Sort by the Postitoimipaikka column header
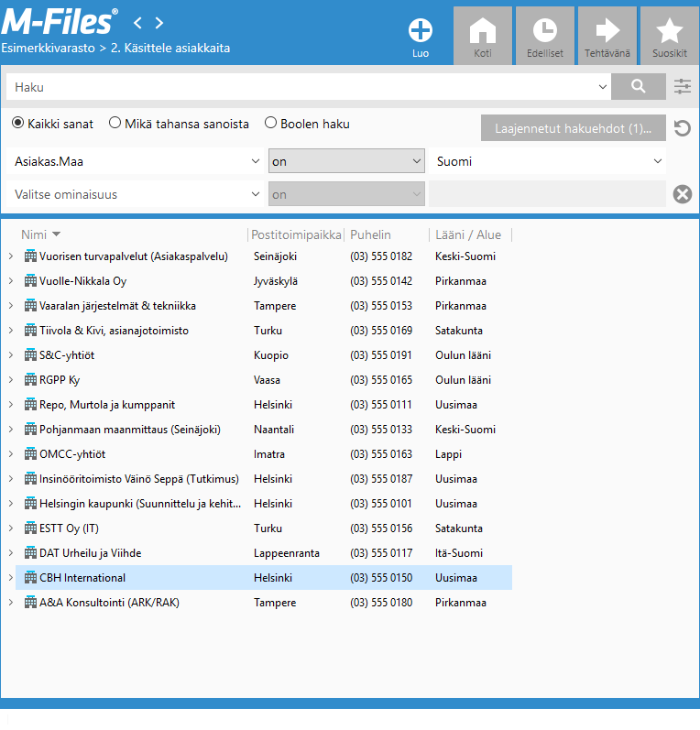This screenshot has height=730, width=700. (x=295, y=234)
